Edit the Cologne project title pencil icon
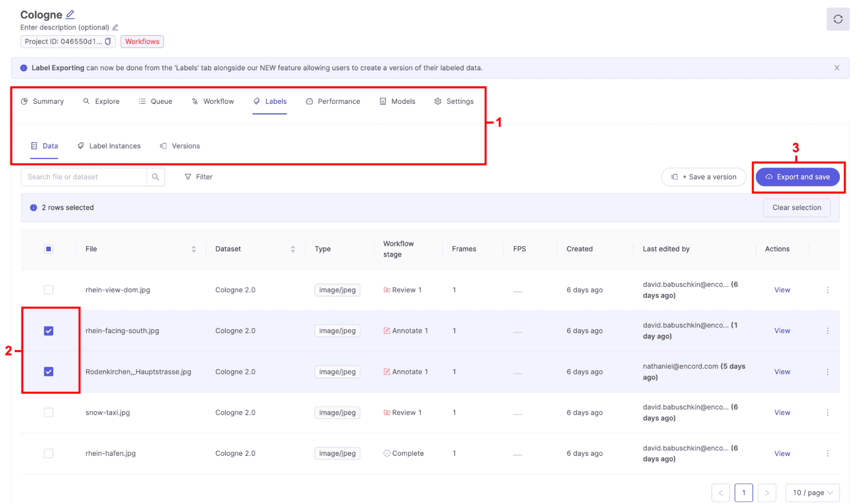 [x=70, y=15]
